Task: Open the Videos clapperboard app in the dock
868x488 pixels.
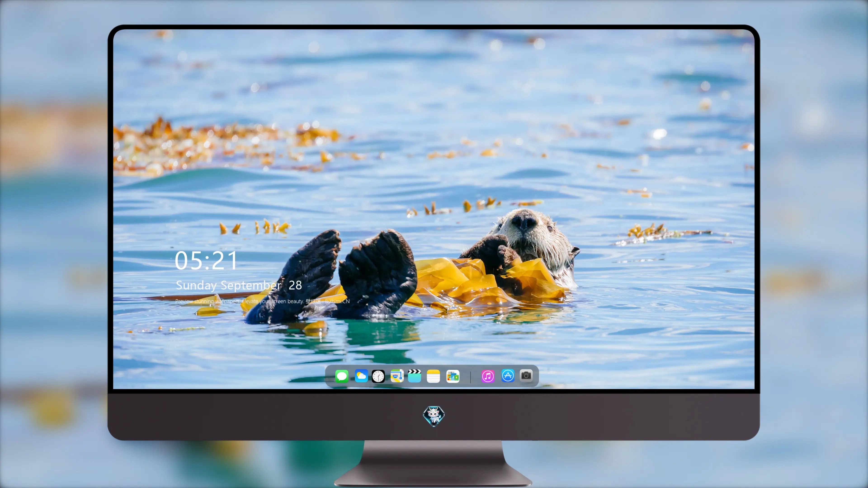Action: 415,376
